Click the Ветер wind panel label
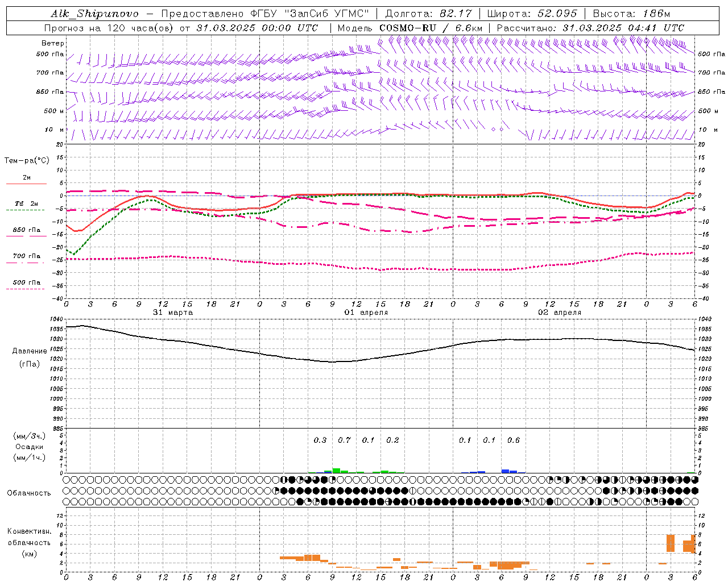728x582 pixels. [53, 43]
